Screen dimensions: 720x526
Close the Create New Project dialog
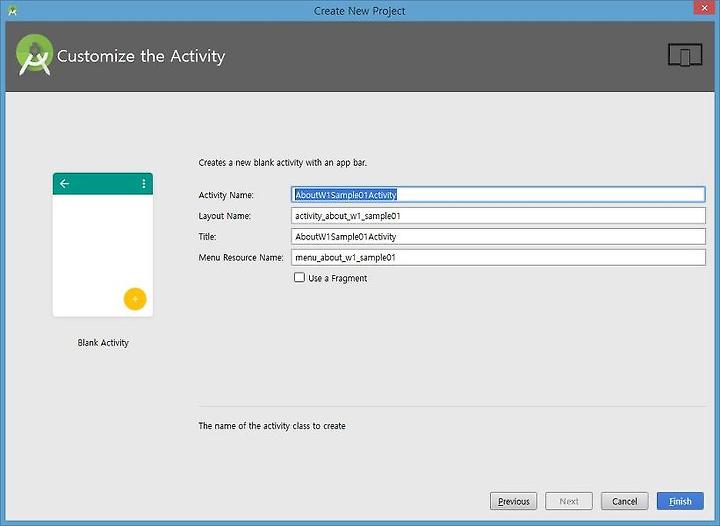(704, 8)
